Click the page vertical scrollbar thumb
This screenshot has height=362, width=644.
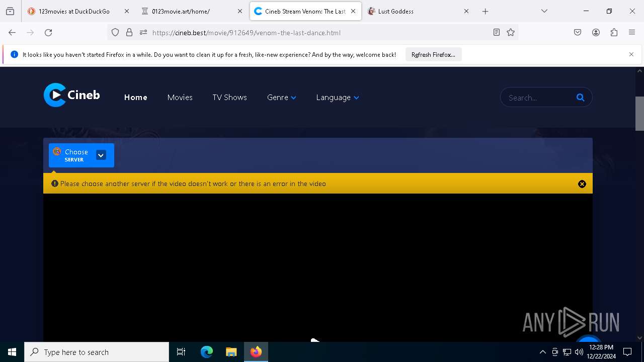pyautogui.click(x=639, y=113)
